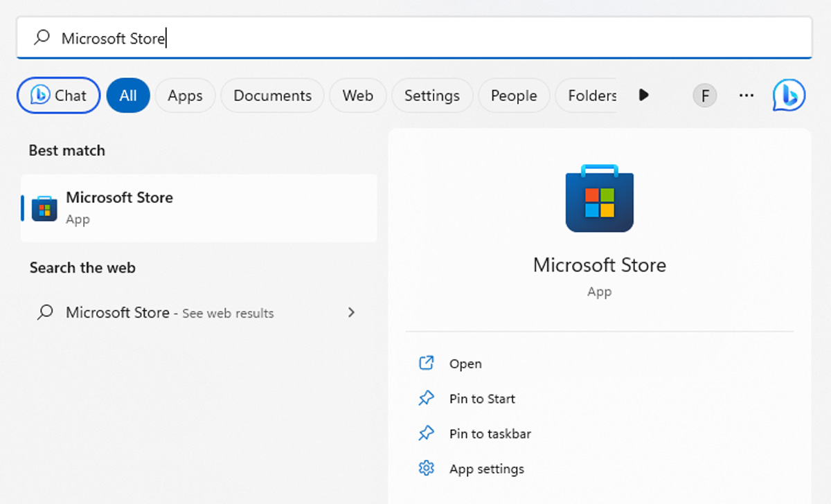This screenshot has height=504, width=831.
Task: Click the large Microsoft Store app icon
Action: tap(599, 199)
